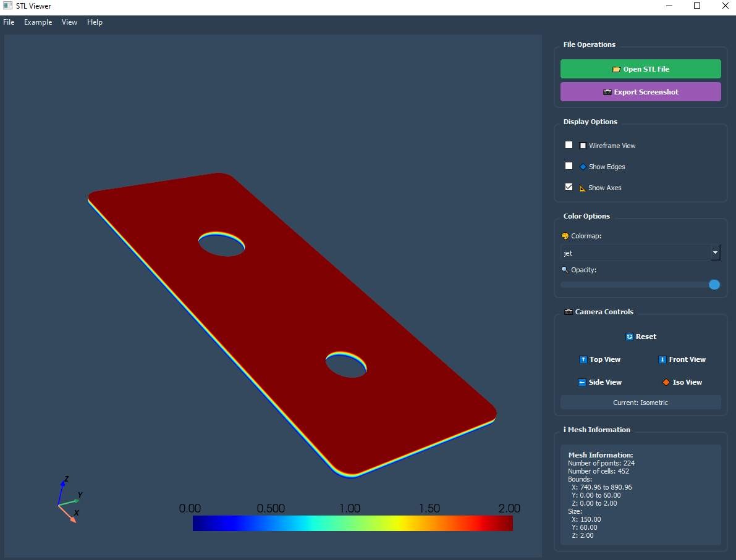Screen dimensions: 736x560
Task: Toggle the Show Edges checkbox
Action: 569,166
